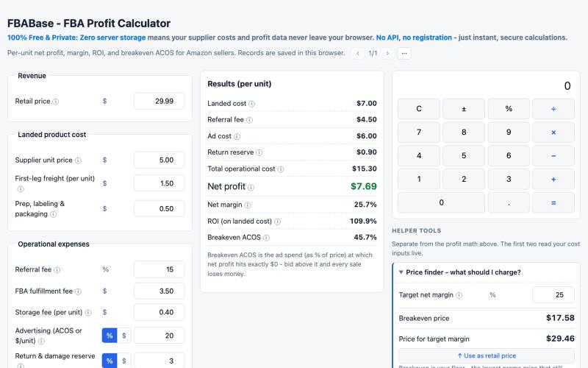
Task: Click calculator wide 0 key
Action: (442, 203)
